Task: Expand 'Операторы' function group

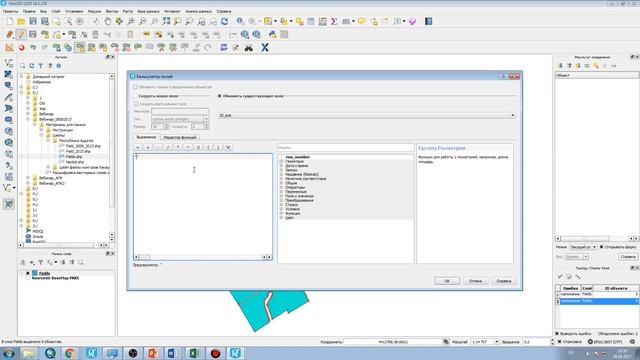Action: pyautogui.click(x=281, y=187)
